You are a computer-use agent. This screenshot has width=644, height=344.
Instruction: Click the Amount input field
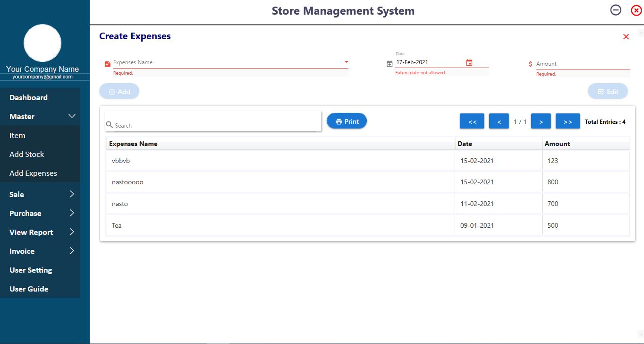(x=583, y=64)
